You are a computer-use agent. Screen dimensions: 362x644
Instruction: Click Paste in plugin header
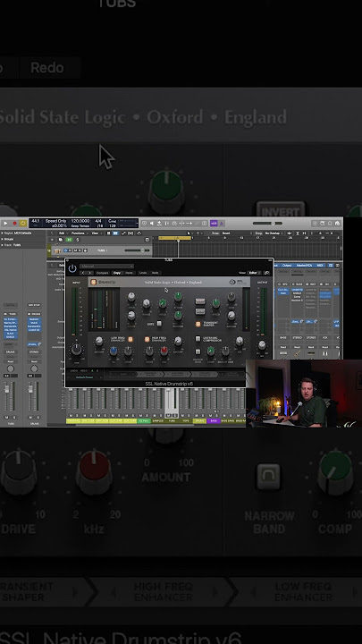(129, 273)
